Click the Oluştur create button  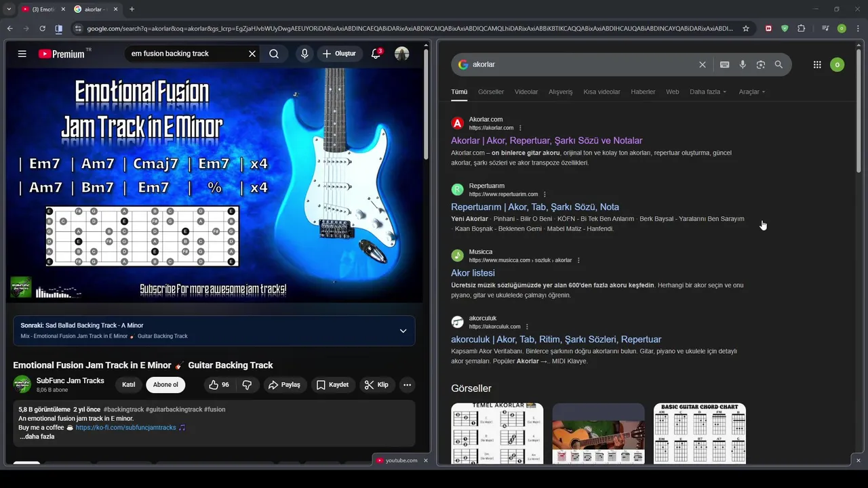339,54
